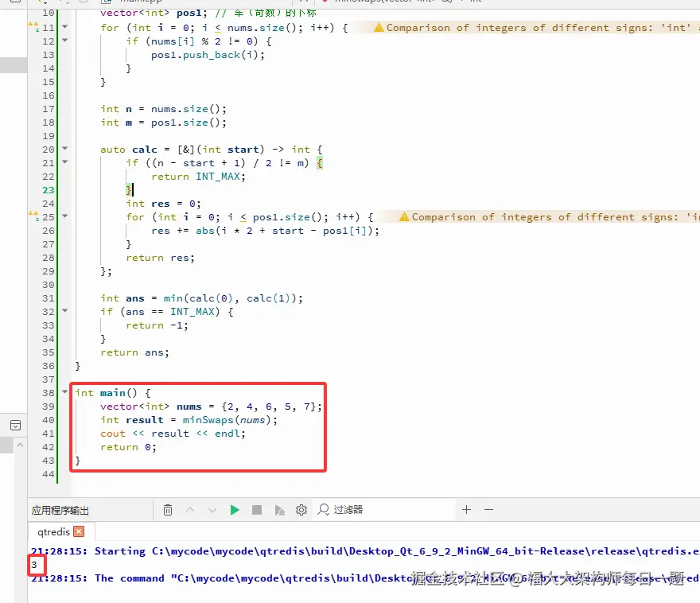Image resolution: width=700 pixels, height=603 pixels.
Task: Collapse the calc lambda at line 20
Action: pos(64,148)
